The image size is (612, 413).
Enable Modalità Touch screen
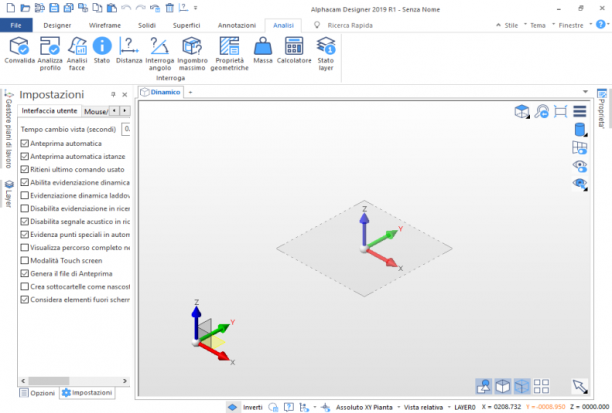click(25, 260)
